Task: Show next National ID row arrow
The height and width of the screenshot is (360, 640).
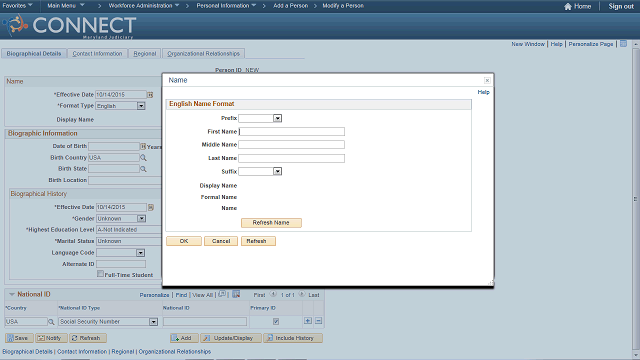Action: click(x=302, y=294)
